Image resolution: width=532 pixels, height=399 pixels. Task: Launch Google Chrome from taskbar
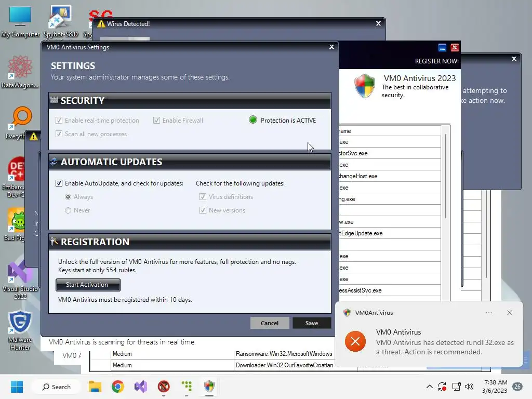click(x=118, y=387)
